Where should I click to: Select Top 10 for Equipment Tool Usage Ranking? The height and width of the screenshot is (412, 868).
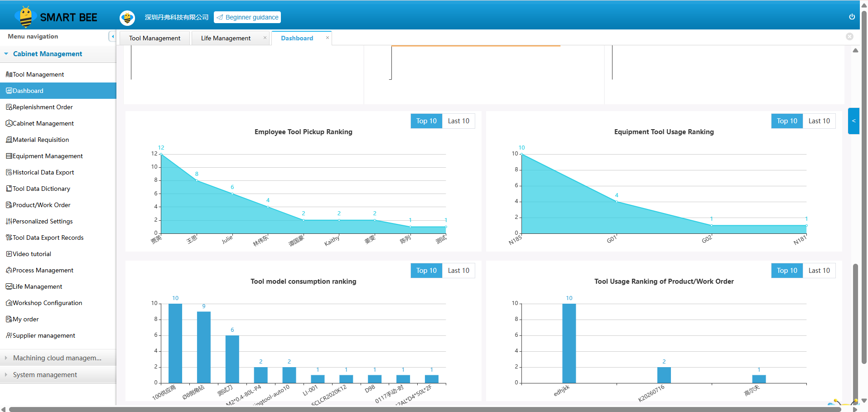(787, 121)
